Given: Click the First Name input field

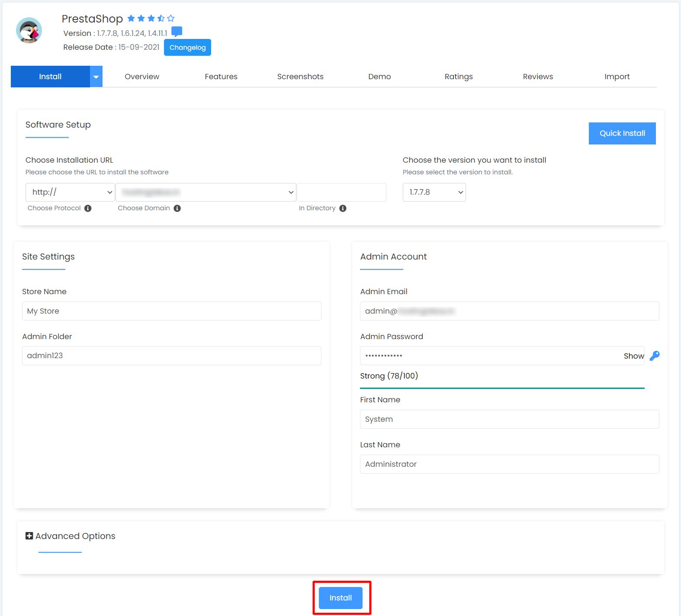Looking at the screenshot, I should (x=510, y=419).
